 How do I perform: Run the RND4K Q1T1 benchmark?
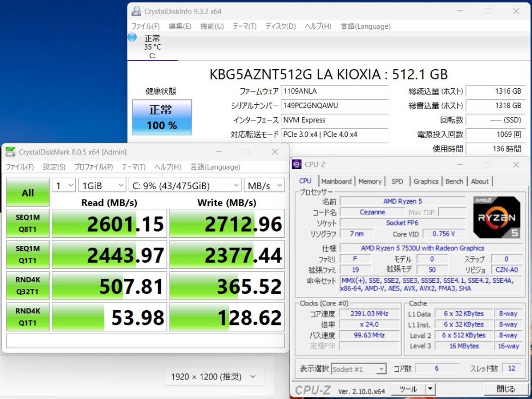(x=28, y=317)
